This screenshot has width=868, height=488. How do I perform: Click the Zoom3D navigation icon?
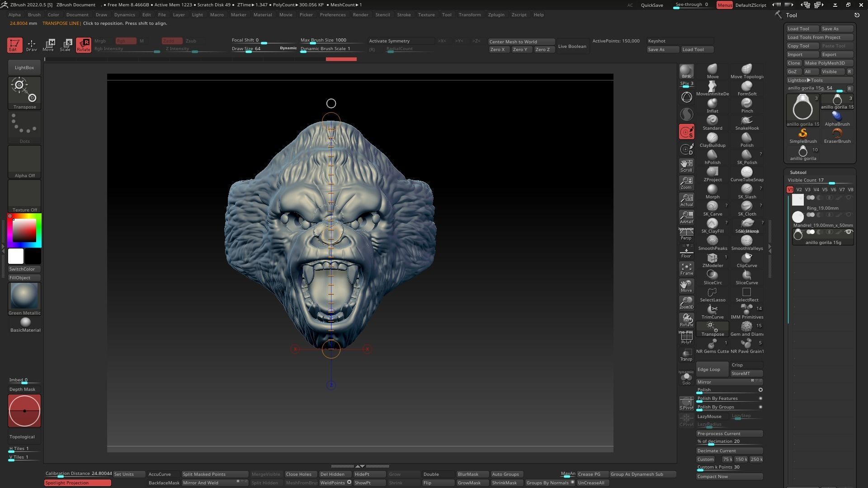coord(686,303)
